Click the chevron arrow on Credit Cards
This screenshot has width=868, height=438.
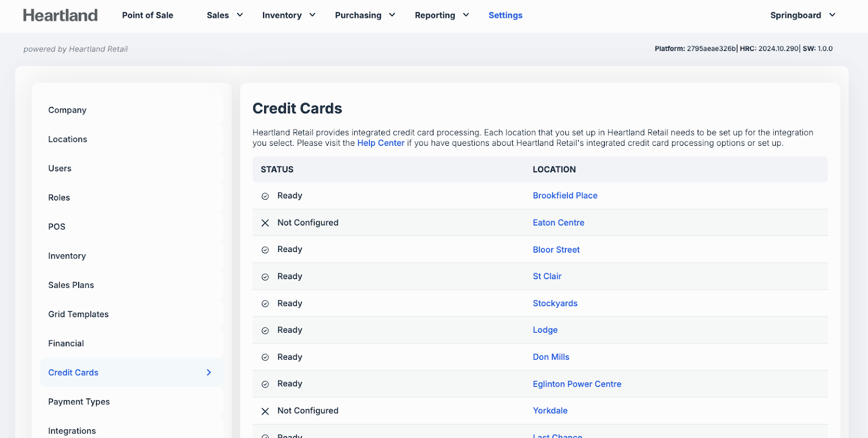click(209, 372)
